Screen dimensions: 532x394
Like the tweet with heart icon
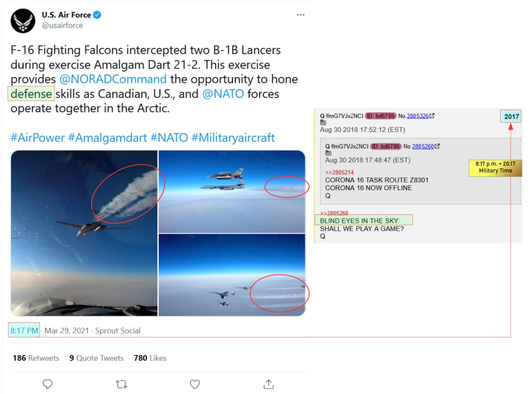pos(195,384)
